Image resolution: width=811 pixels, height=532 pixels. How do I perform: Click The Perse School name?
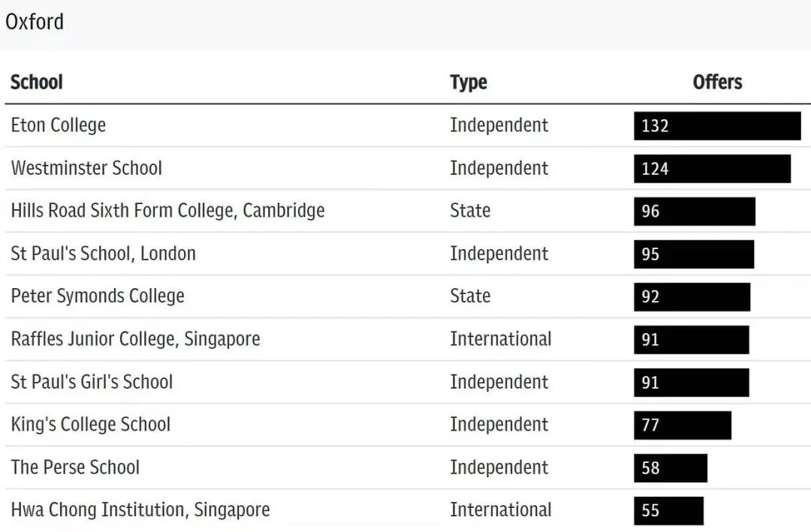point(75,467)
